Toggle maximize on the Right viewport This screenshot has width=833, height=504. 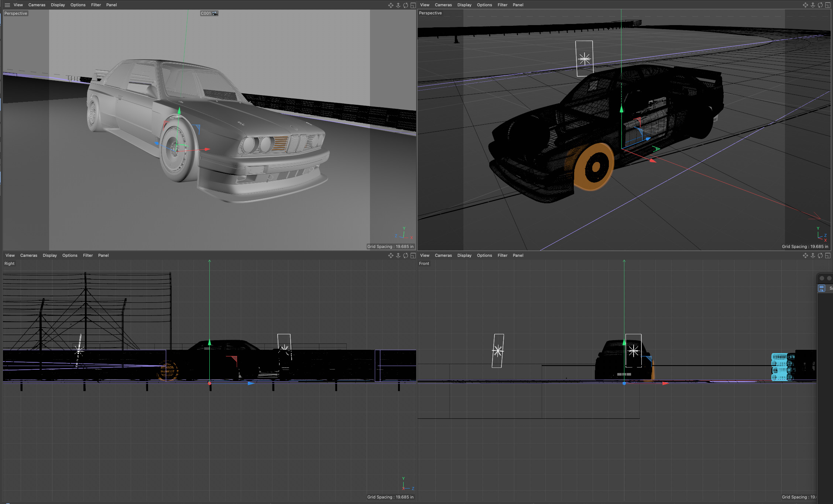[413, 255]
